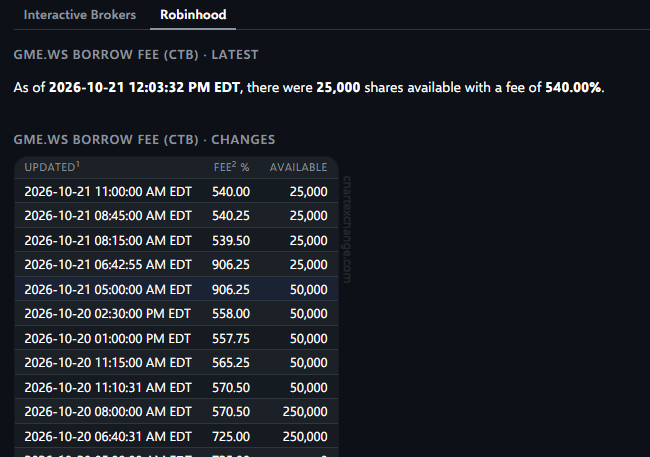Screen dimensions: 650x457
Task: Click the GME.WS BORROW FEE LATEST heading
Action: click(136, 55)
